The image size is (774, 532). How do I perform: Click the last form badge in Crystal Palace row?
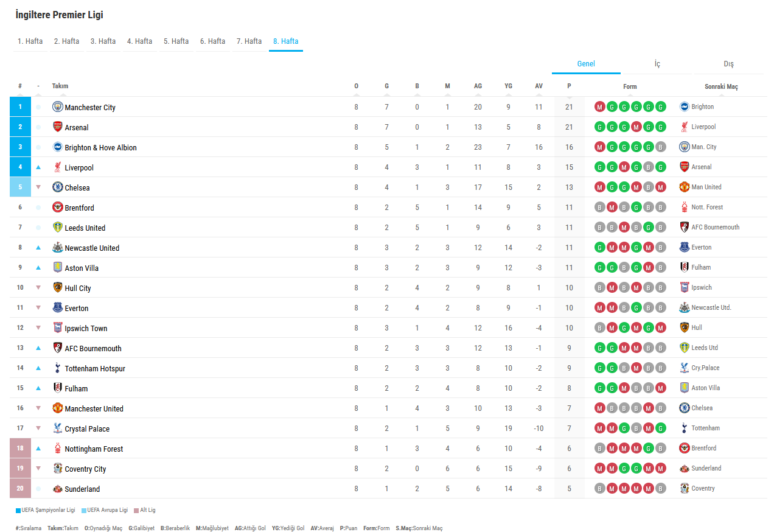tap(661, 428)
